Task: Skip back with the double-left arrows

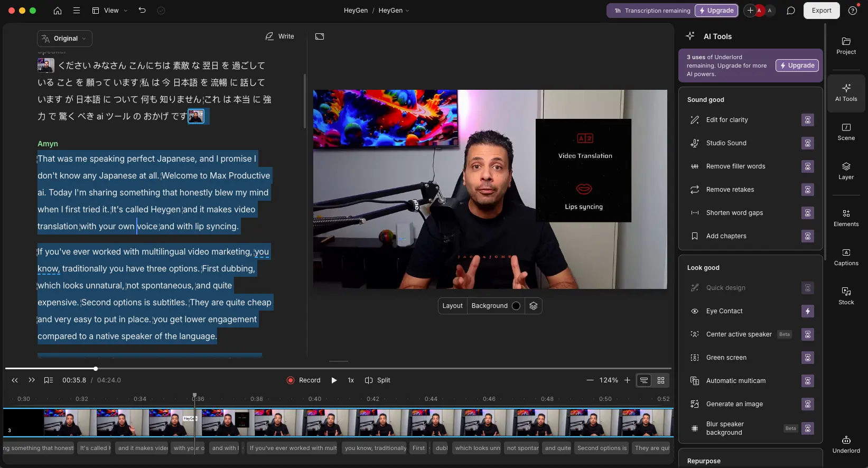Action: (x=15, y=380)
